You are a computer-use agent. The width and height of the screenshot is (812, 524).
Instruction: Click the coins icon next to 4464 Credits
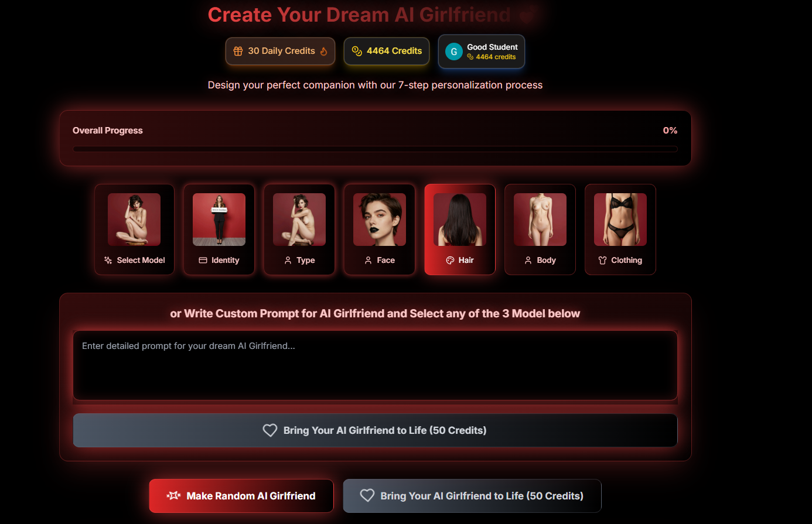coord(357,51)
